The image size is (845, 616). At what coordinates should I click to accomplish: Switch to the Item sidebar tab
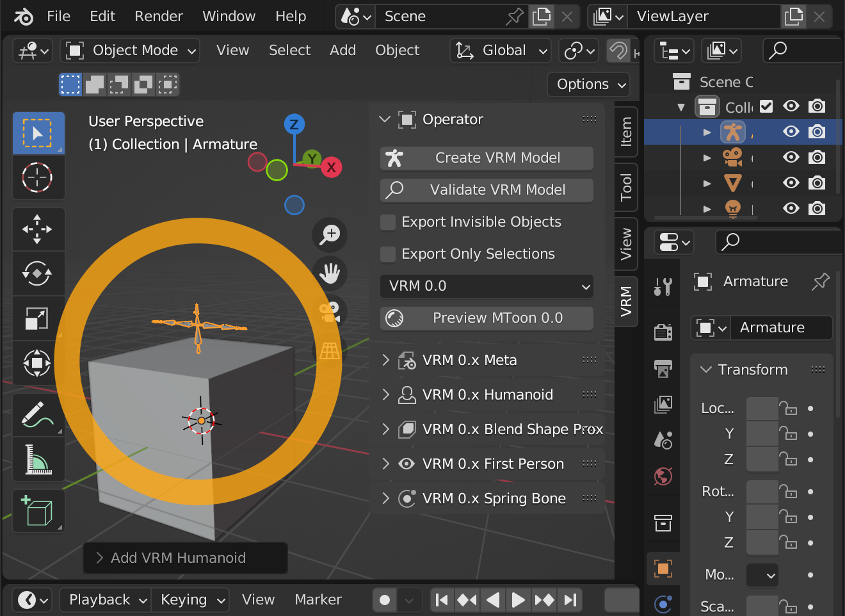click(626, 132)
